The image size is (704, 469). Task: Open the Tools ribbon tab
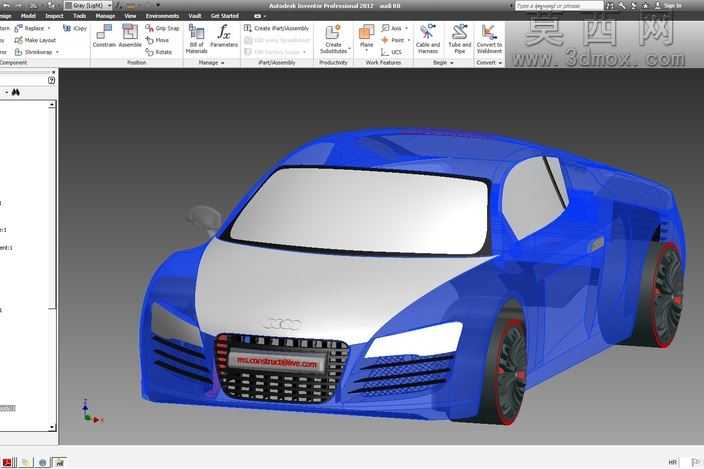pos(79,16)
